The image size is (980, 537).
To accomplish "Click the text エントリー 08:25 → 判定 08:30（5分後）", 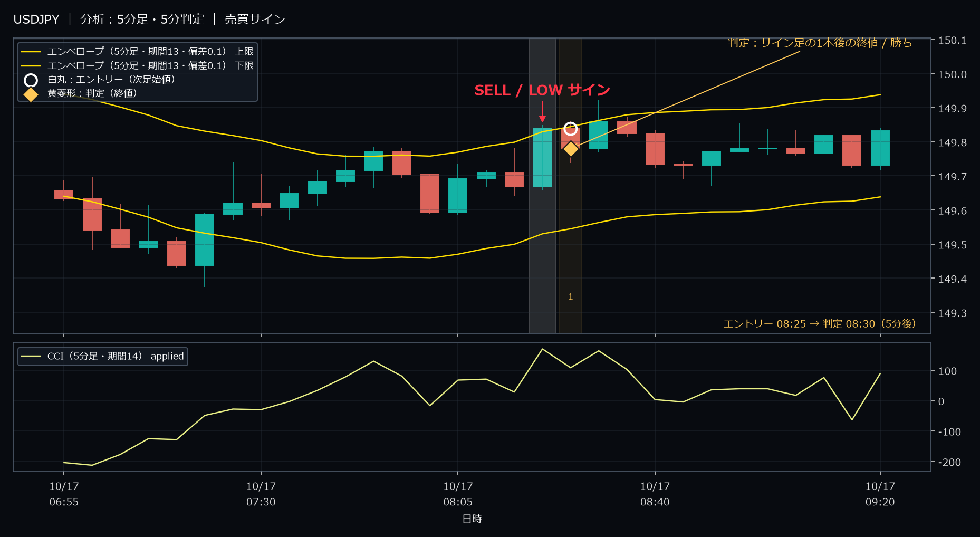I will click(820, 323).
